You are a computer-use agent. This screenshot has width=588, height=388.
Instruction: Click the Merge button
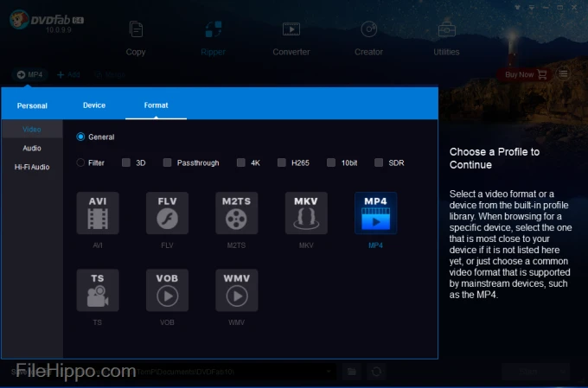click(x=110, y=74)
